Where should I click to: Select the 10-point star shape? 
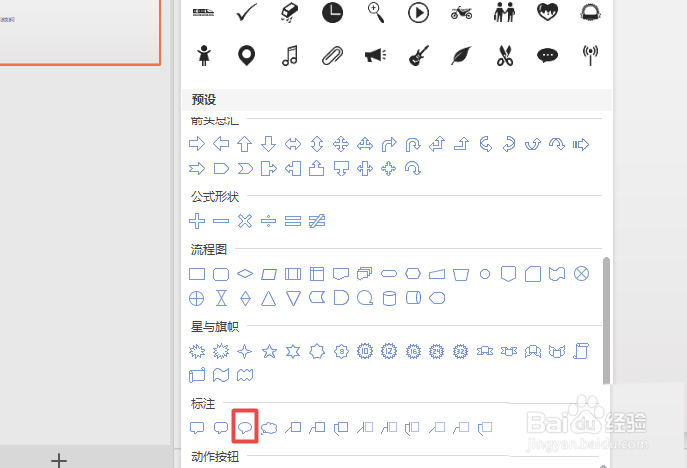[x=365, y=351]
